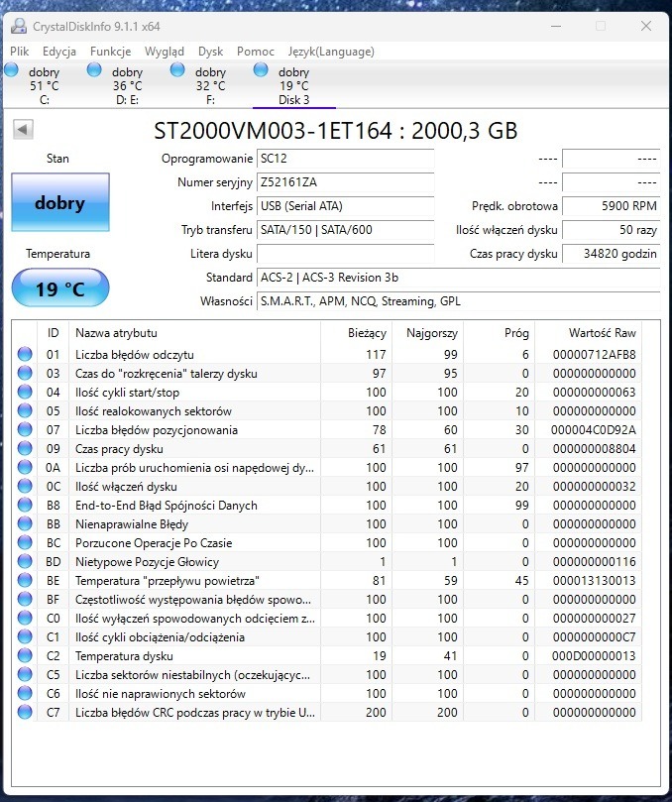672x802 pixels.
Task: Select the F: drive status orb
Action: coord(177,69)
